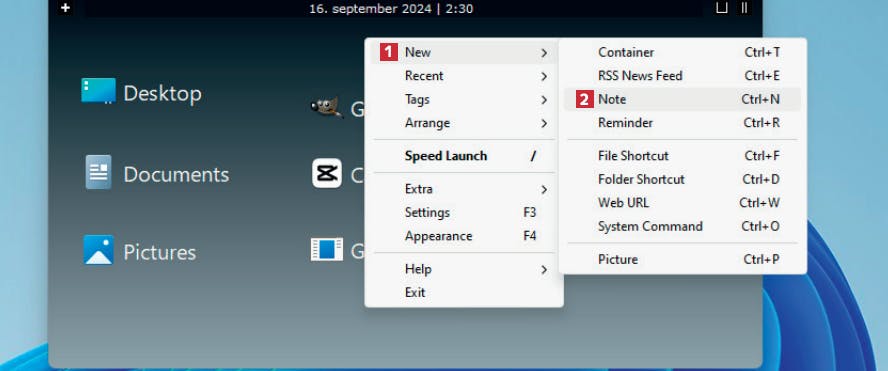The width and height of the screenshot is (888, 371).
Task: Launch the CapCut app icon
Action: (x=327, y=173)
